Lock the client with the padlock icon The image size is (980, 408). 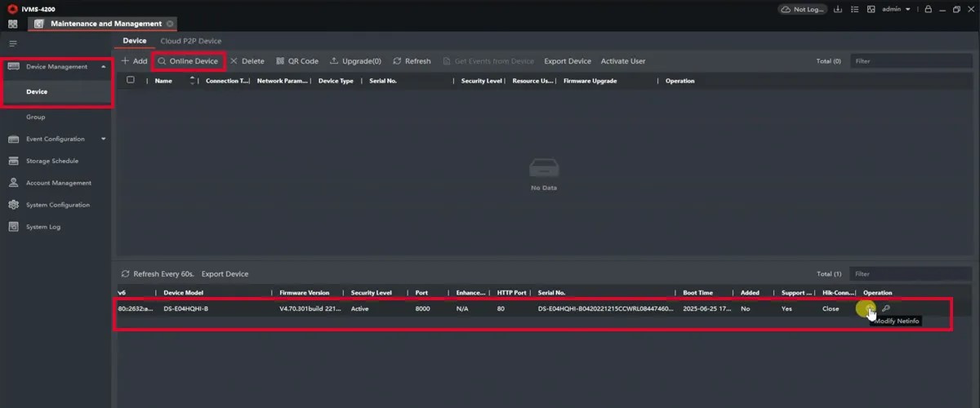pyautogui.click(x=929, y=9)
